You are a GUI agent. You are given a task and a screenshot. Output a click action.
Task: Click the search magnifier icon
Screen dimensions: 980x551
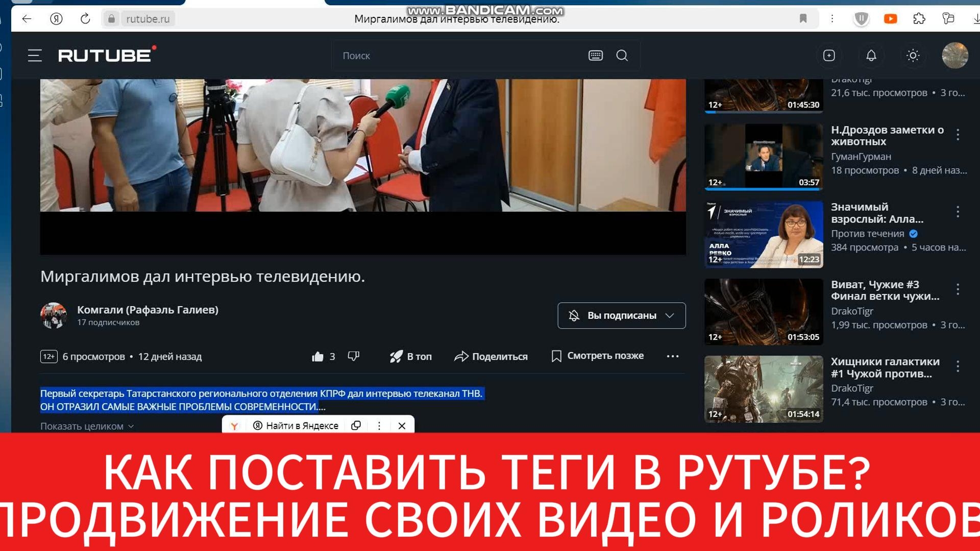pyautogui.click(x=622, y=55)
